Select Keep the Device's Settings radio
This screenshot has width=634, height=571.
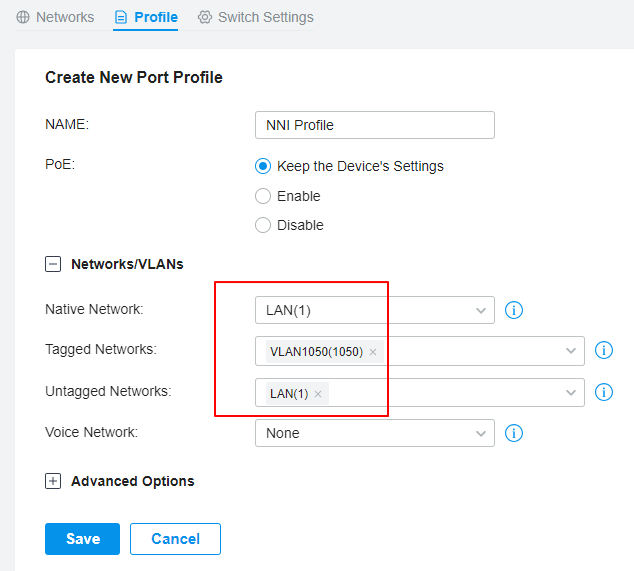[263, 166]
